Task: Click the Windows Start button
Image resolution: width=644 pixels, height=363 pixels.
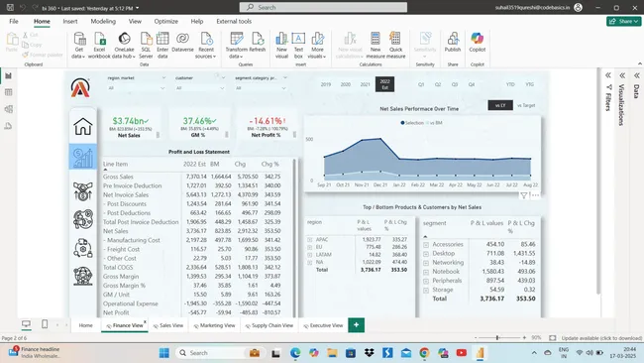Action: (x=163, y=353)
